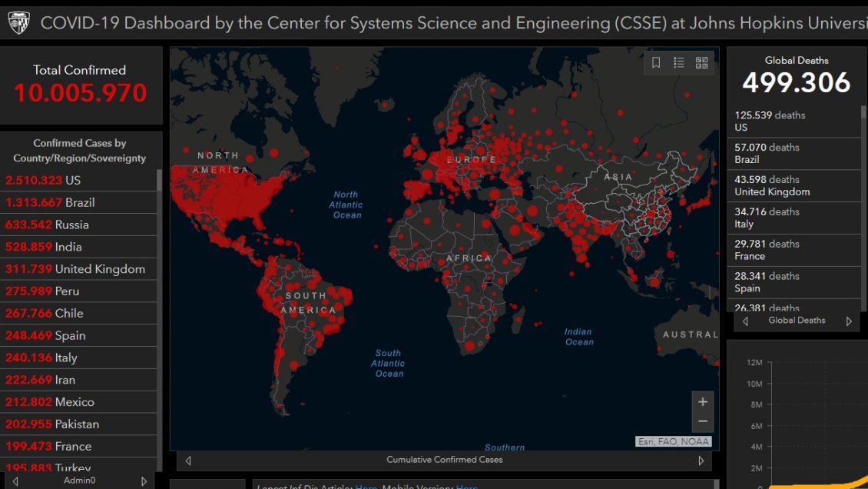Click right arrow next to Admin0

click(144, 481)
